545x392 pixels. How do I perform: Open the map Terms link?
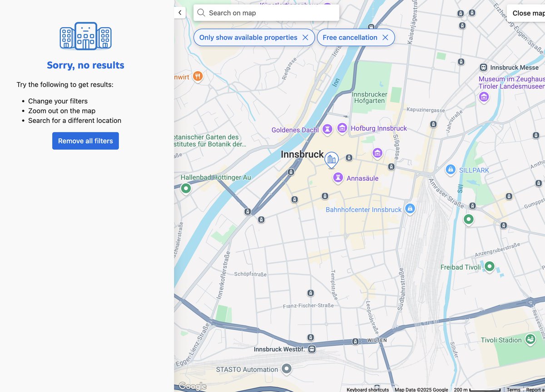[514, 389]
